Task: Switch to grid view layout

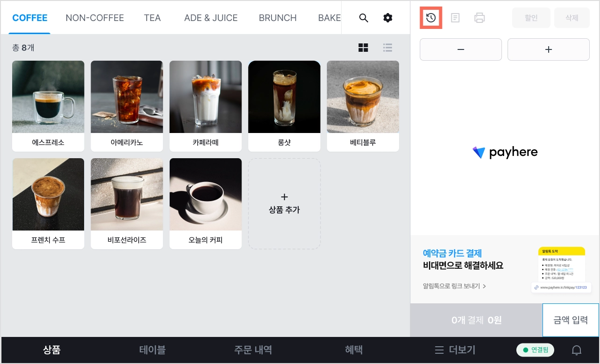Action: tap(363, 48)
